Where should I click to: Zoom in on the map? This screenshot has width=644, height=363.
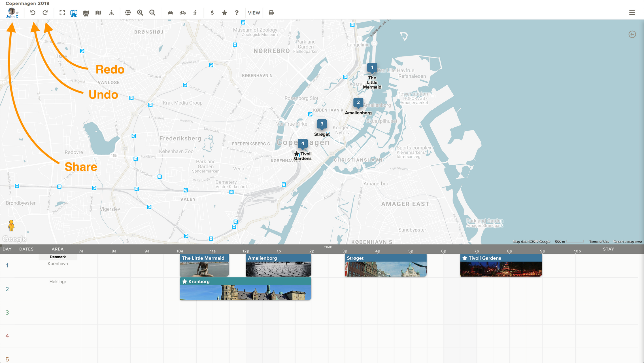140,13
